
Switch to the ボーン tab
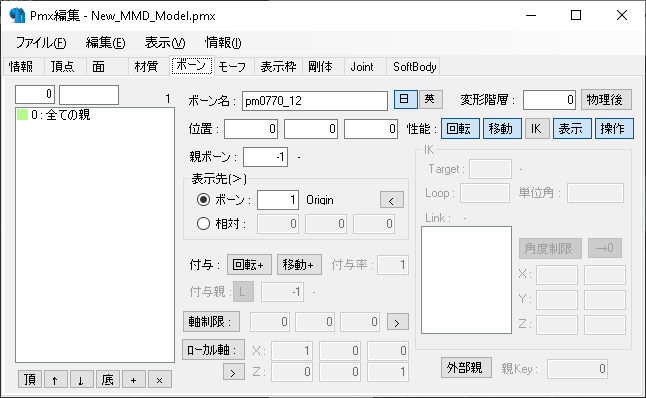pyautogui.click(x=192, y=66)
